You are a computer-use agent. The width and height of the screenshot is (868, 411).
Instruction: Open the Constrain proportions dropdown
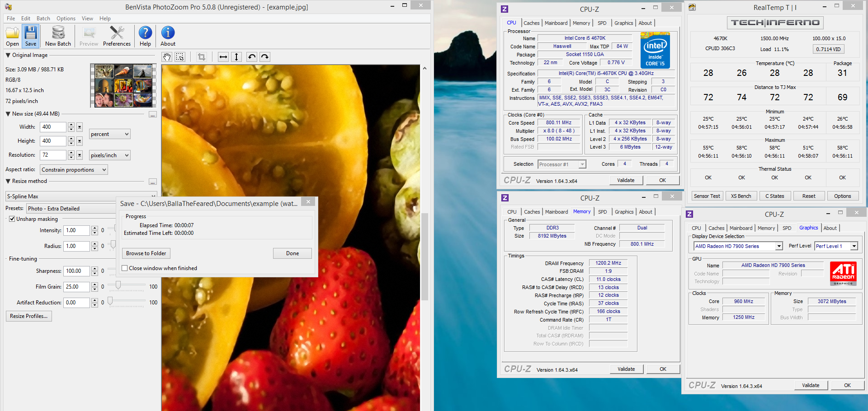pos(74,170)
